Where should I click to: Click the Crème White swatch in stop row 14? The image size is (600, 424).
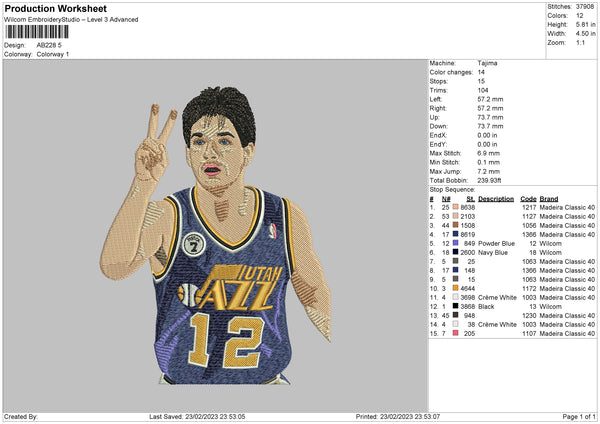[x=455, y=324]
